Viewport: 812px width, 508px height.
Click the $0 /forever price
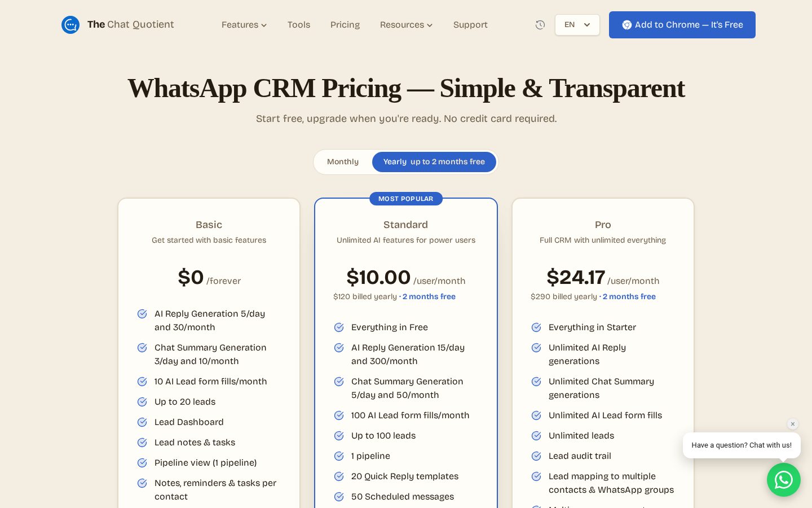(209, 278)
